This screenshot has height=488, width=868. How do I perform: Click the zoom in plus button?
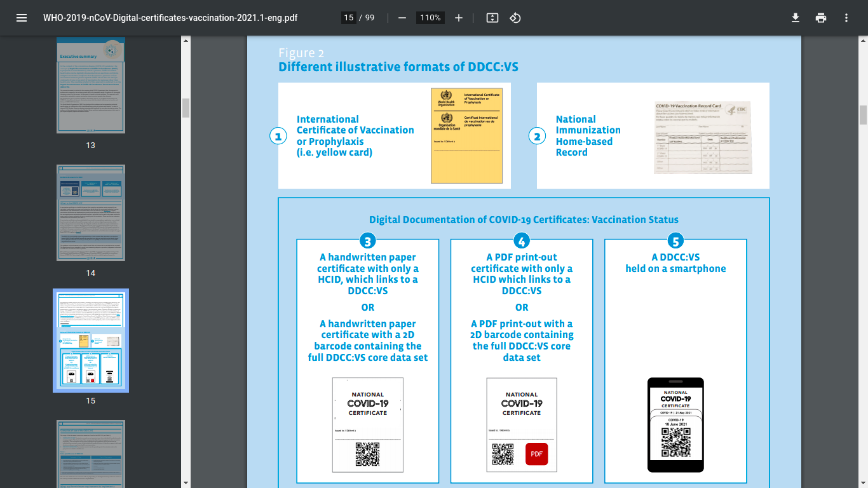[459, 18]
